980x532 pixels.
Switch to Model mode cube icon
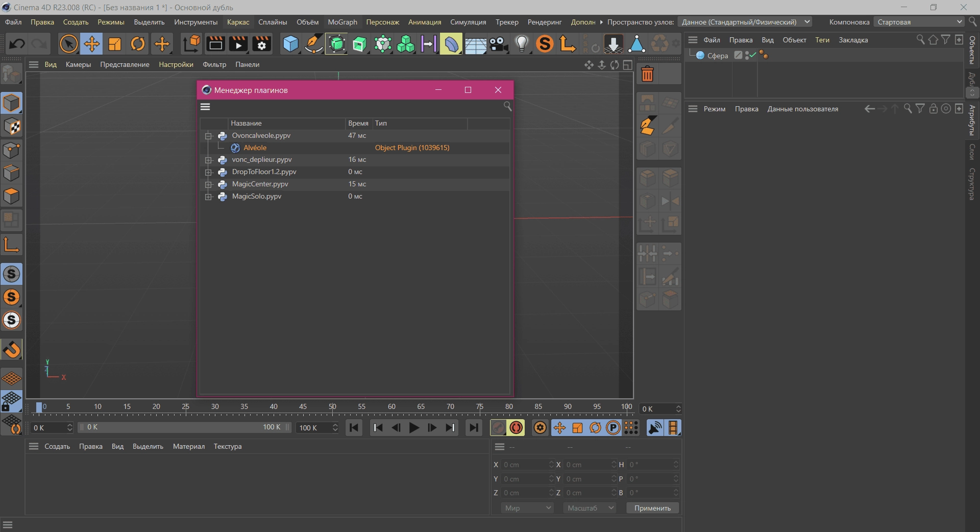(11, 103)
